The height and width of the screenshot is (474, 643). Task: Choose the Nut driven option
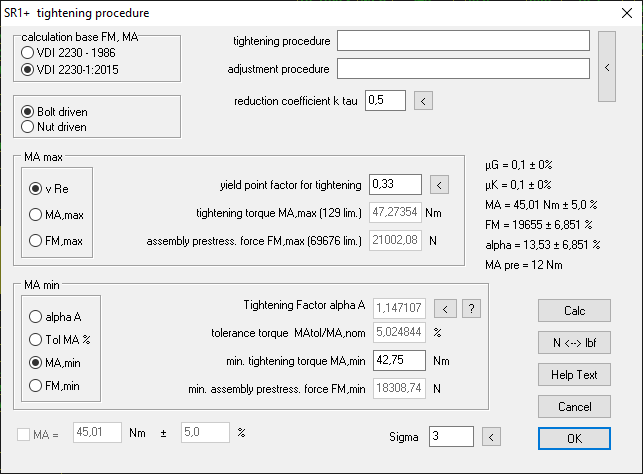28,127
